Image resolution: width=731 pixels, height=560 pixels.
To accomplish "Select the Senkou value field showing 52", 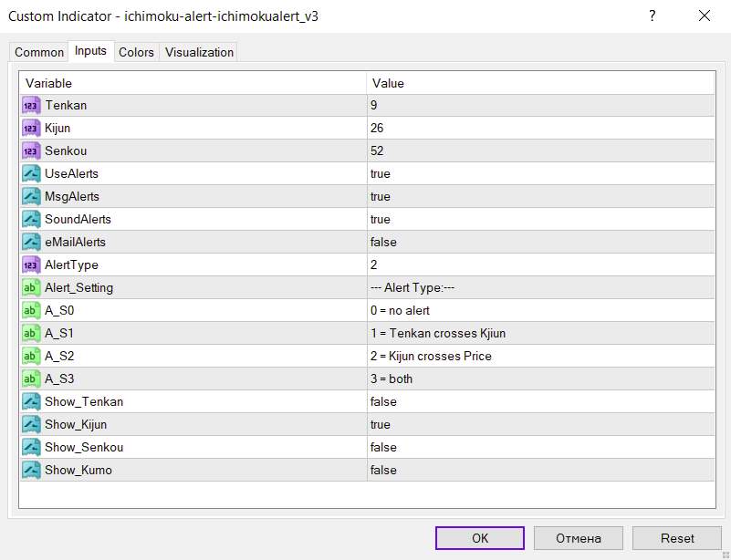I will [538, 151].
